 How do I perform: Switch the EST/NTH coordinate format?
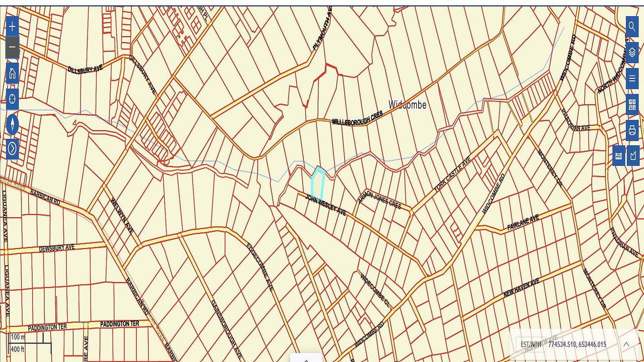530,344
